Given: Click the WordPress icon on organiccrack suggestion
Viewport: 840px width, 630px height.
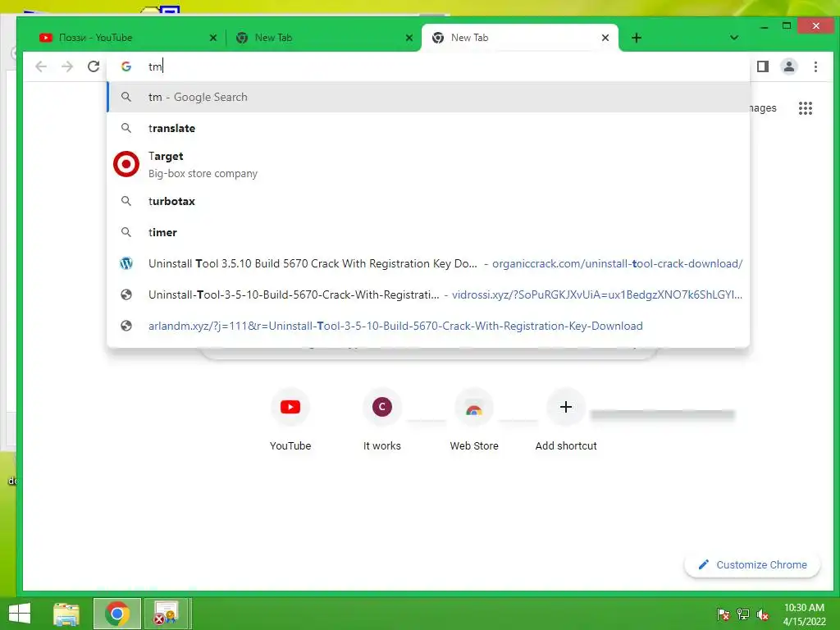Looking at the screenshot, I should pos(126,263).
